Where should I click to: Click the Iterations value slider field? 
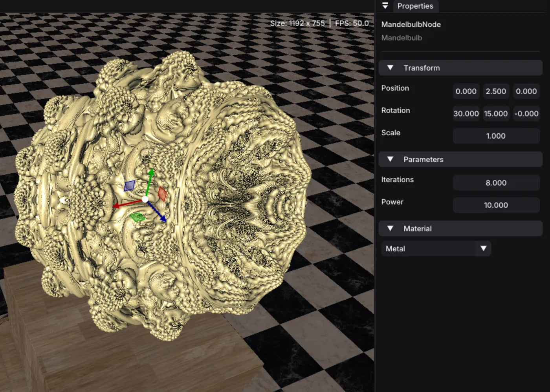(x=496, y=182)
